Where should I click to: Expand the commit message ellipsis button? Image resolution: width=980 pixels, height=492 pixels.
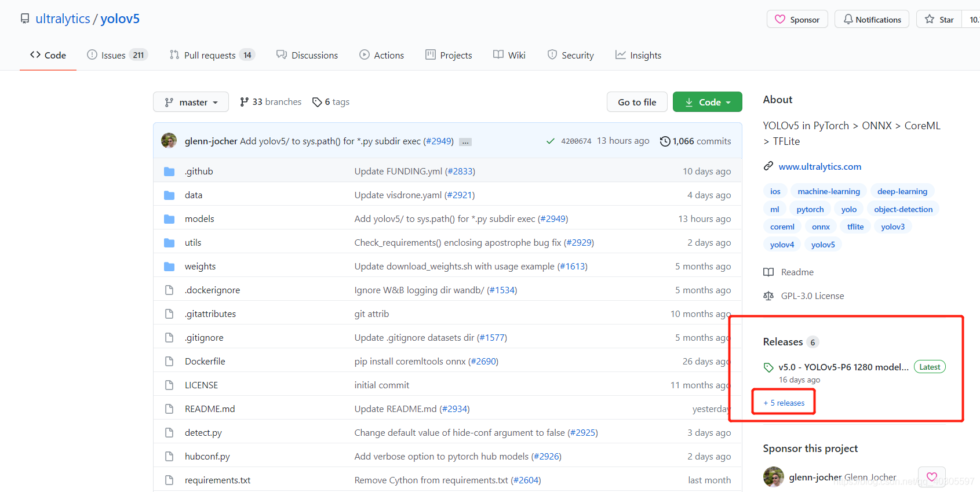tap(465, 142)
